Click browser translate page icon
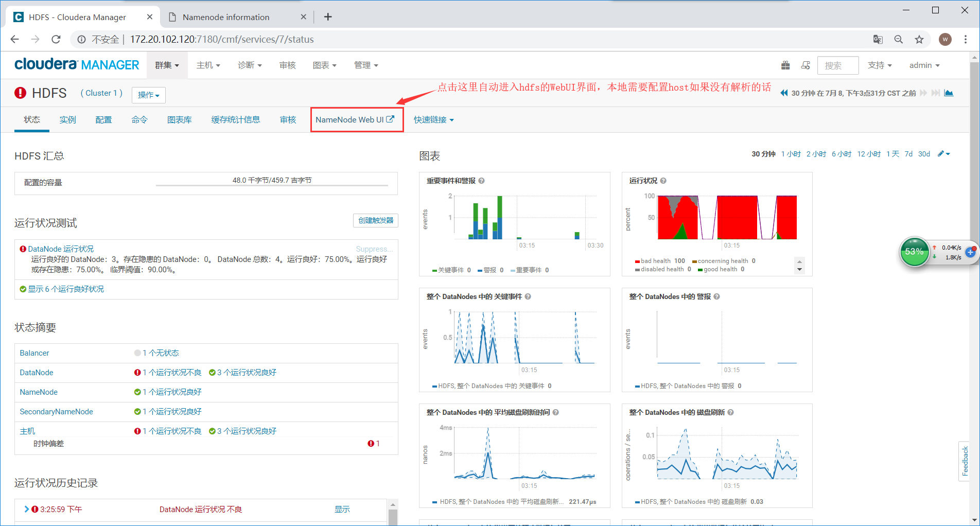The image size is (980, 526). 878,39
